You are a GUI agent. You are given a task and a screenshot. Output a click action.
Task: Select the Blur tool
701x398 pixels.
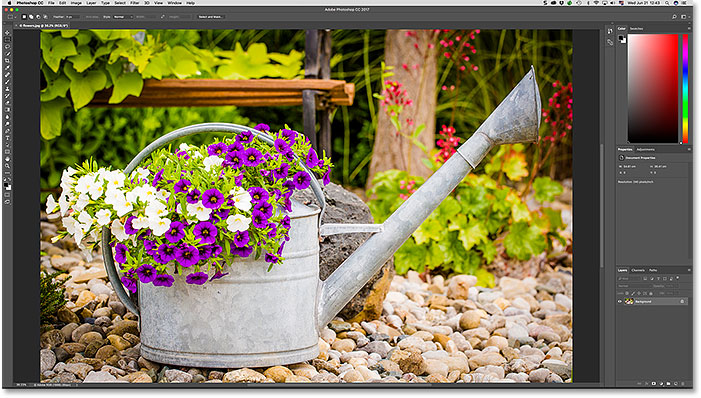click(8, 117)
